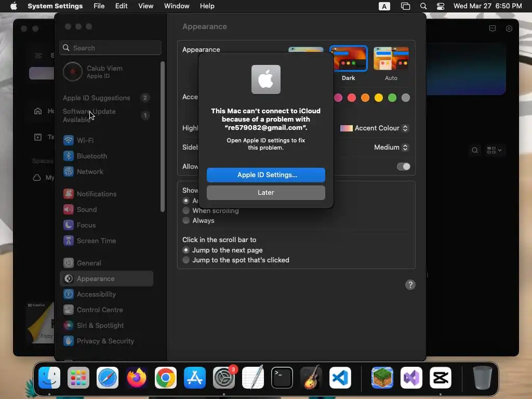The height and width of the screenshot is (399, 532).
Task: Open Software Update Available item
Action: tap(107, 115)
